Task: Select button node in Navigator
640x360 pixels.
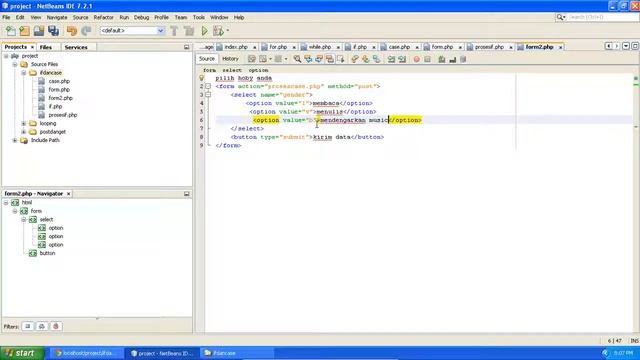Action: click(x=47, y=253)
